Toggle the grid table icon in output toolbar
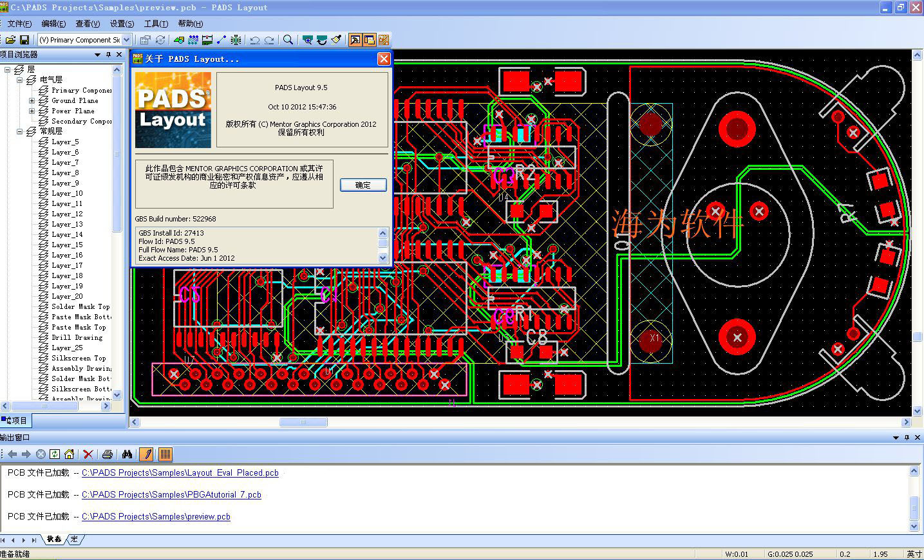 coord(165,454)
